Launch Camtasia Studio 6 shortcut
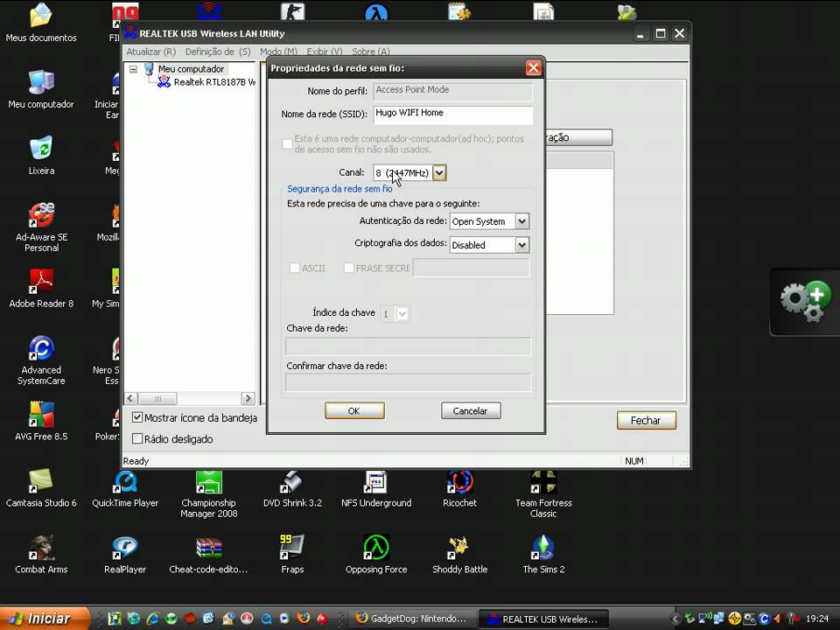This screenshot has height=630, width=840. [41, 486]
